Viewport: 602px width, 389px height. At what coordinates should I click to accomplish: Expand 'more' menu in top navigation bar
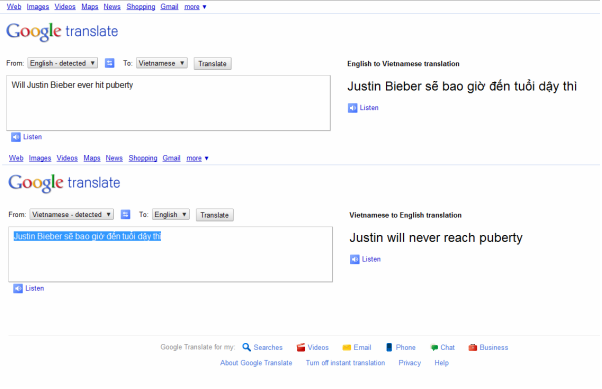tap(195, 7)
